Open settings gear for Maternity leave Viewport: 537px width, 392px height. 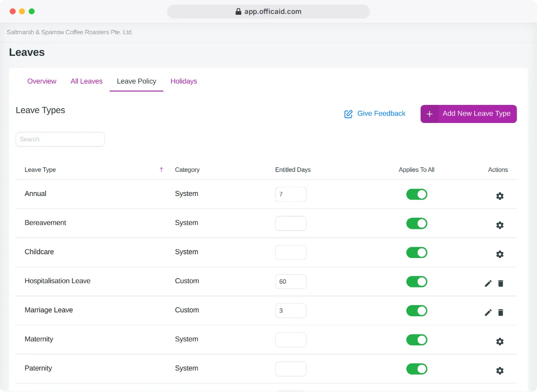tap(500, 342)
